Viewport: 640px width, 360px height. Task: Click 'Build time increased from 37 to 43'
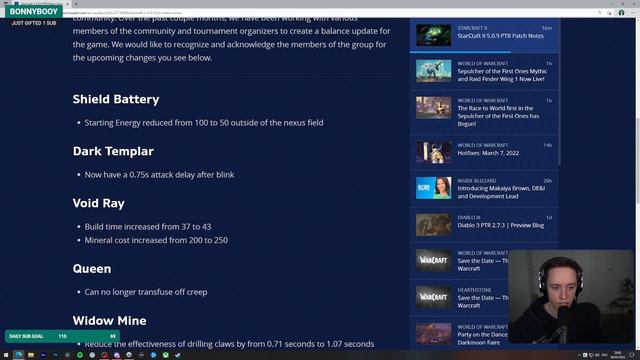pyautogui.click(x=148, y=227)
